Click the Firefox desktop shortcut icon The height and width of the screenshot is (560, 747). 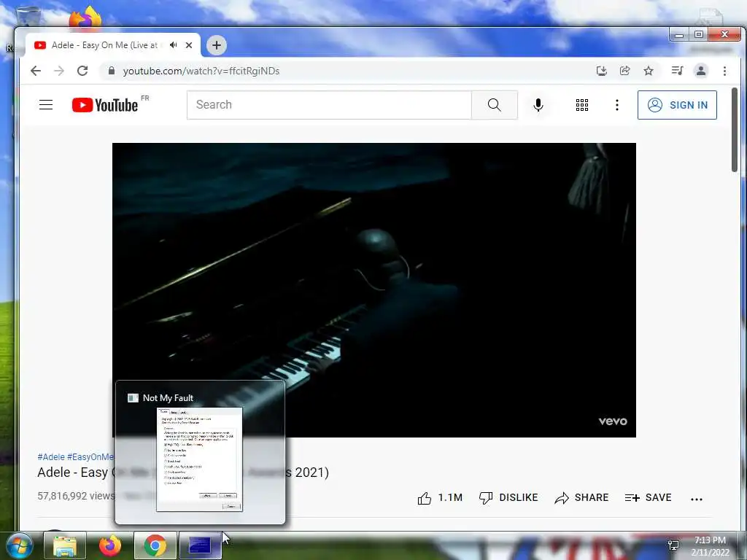click(85, 17)
